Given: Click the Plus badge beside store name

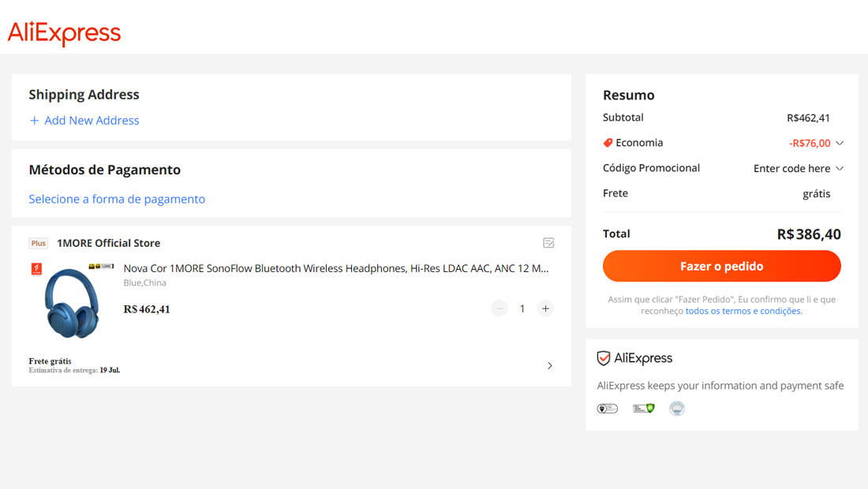Looking at the screenshot, I should pos(38,243).
